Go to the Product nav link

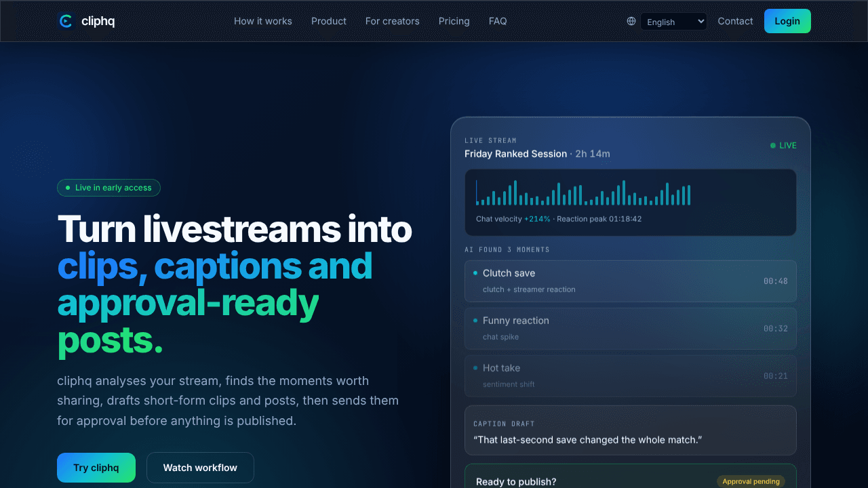pos(329,21)
